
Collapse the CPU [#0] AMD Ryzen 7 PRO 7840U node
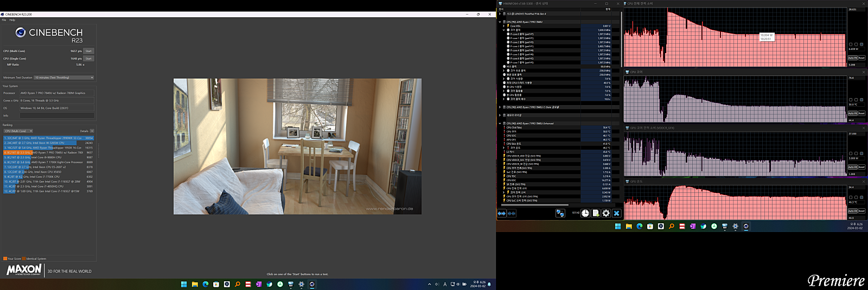tap(500, 22)
